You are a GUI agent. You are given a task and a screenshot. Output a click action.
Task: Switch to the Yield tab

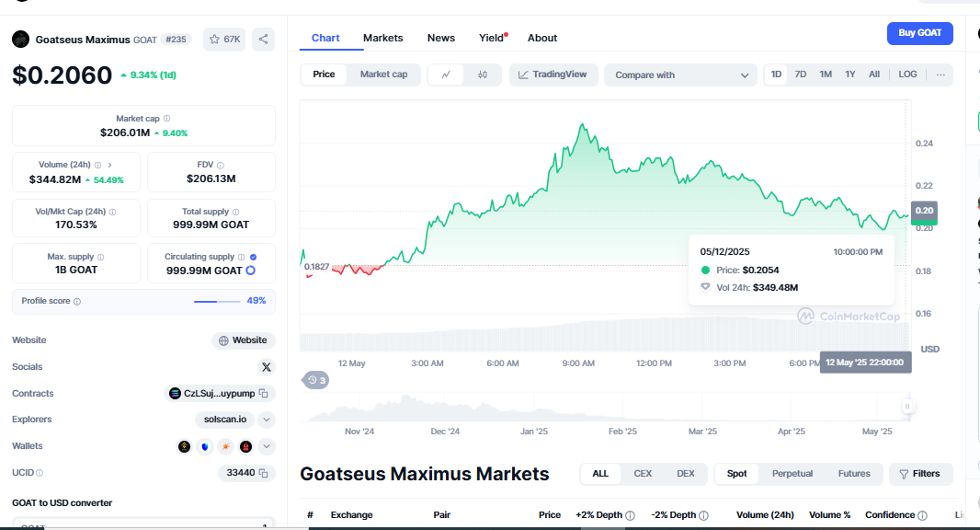pos(493,38)
